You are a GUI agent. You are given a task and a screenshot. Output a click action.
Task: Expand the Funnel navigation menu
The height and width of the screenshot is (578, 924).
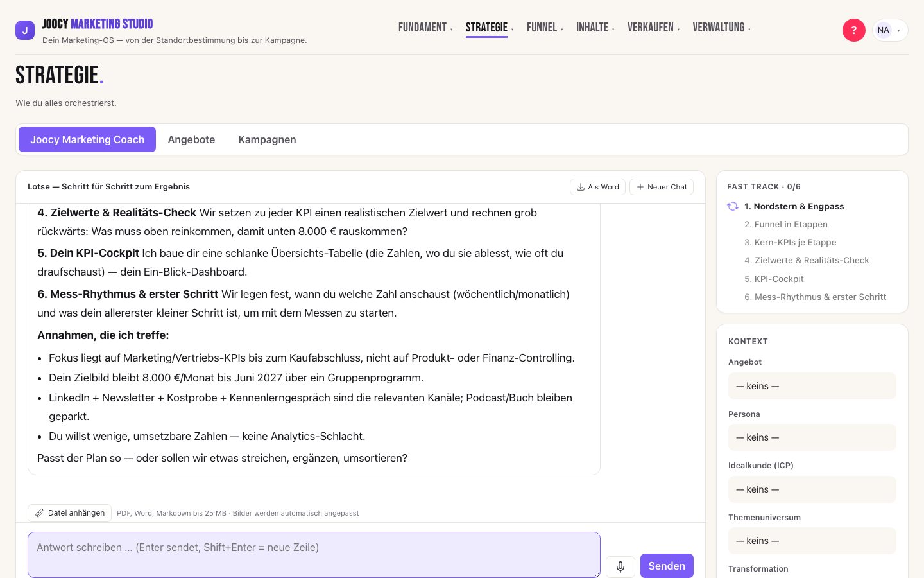point(545,28)
